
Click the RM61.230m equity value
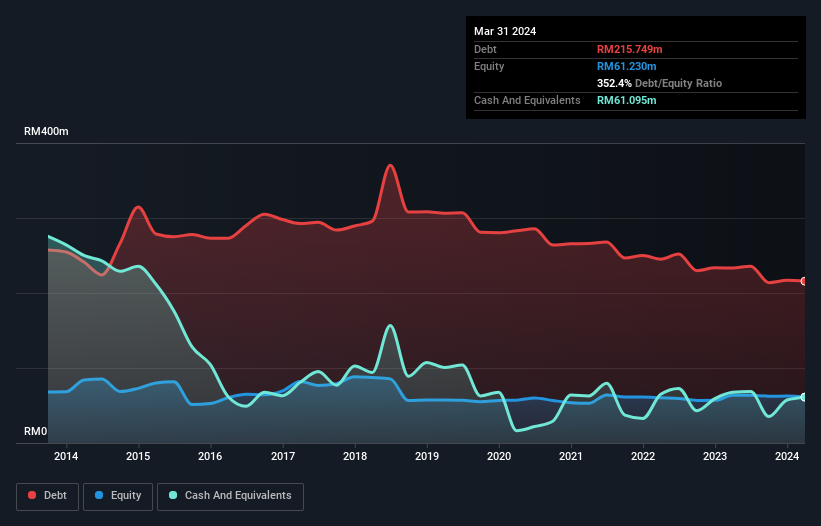[626, 66]
